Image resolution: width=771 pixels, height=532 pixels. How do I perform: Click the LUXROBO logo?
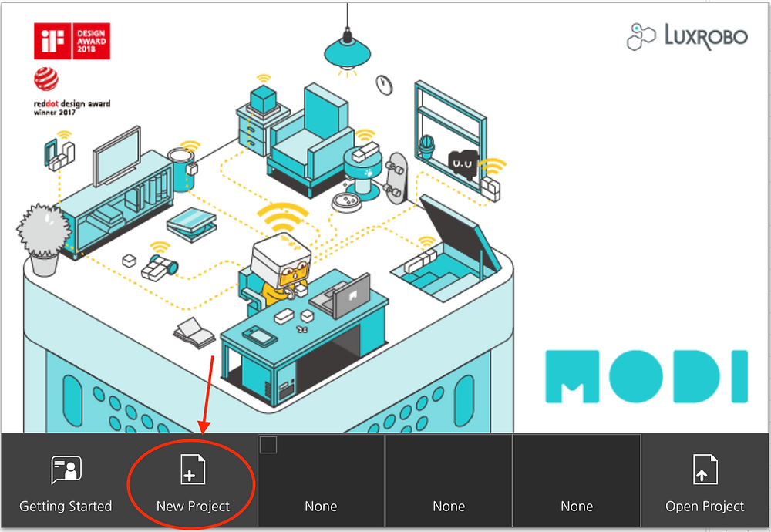[687, 36]
